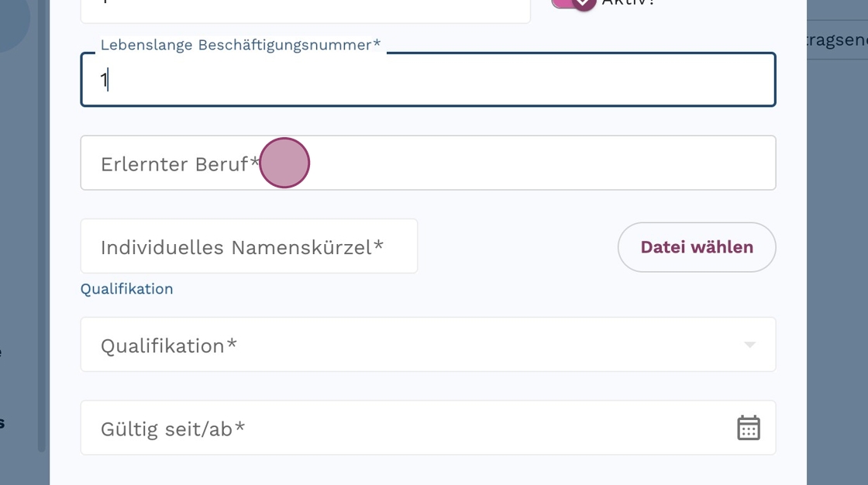868x485 pixels.
Task: Click the Aktiv label text
Action: click(x=628, y=3)
